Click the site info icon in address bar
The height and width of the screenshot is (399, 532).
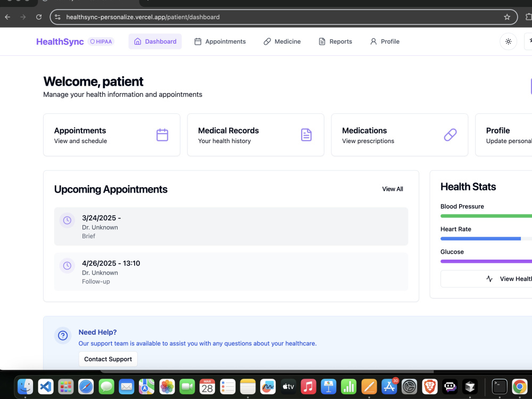tap(57, 17)
